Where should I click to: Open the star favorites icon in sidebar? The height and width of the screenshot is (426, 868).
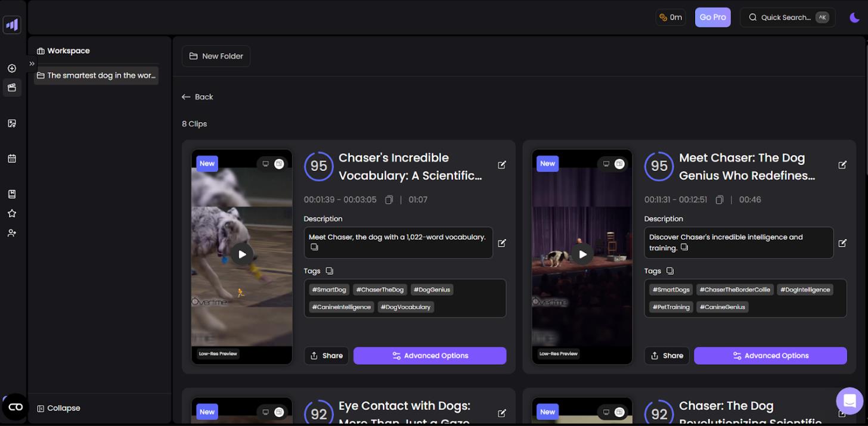pyautogui.click(x=12, y=213)
